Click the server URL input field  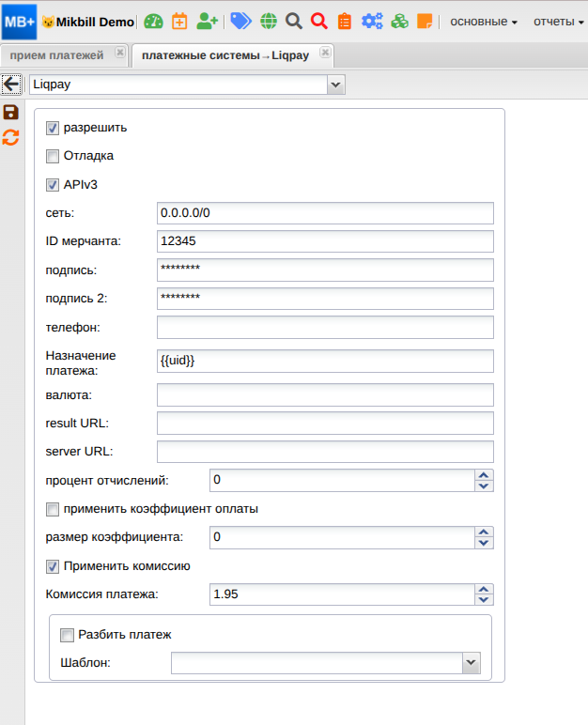[x=325, y=452]
